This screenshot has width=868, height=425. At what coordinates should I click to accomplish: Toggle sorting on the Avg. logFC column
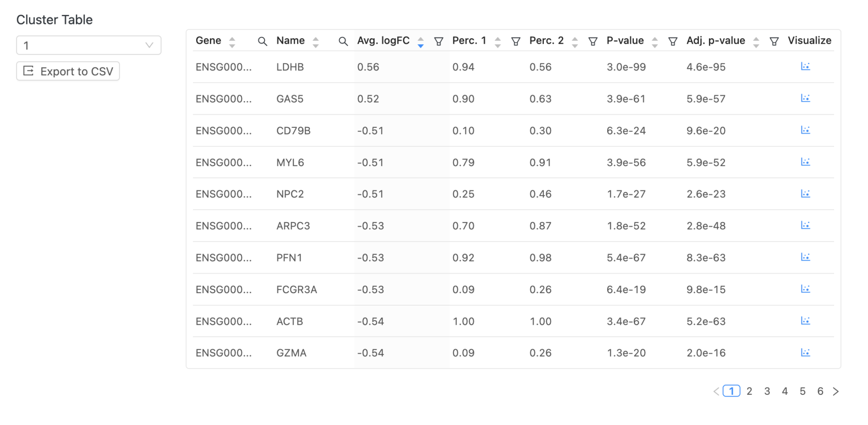(x=420, y=42)
